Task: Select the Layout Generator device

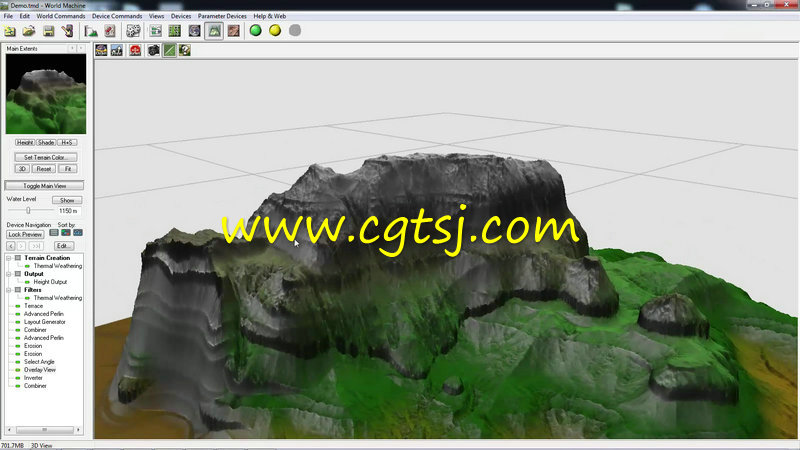Action: click(44, 322)
